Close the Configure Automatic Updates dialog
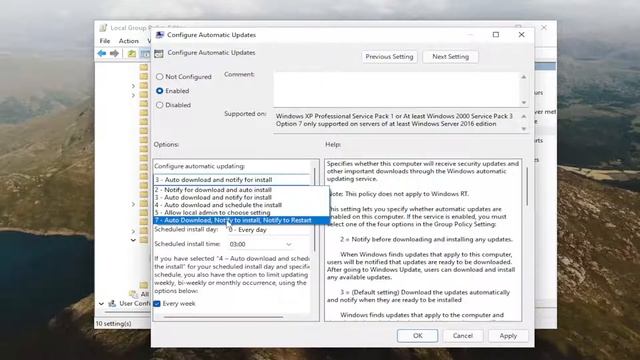 point(521,35)
